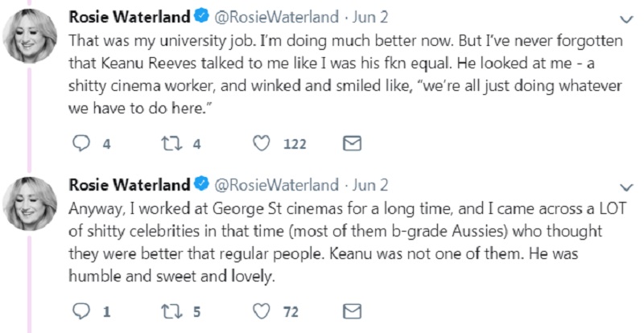Open the profile photo beside university job tweet
The width and height of the screenshot is (644, 333).
pos(33,36)
